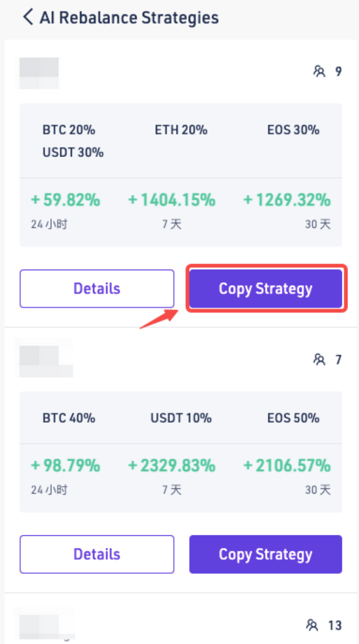Screen dimensions: 359x644
Task: Open Details for the first strategy
Action: click(x=97, y=289)
